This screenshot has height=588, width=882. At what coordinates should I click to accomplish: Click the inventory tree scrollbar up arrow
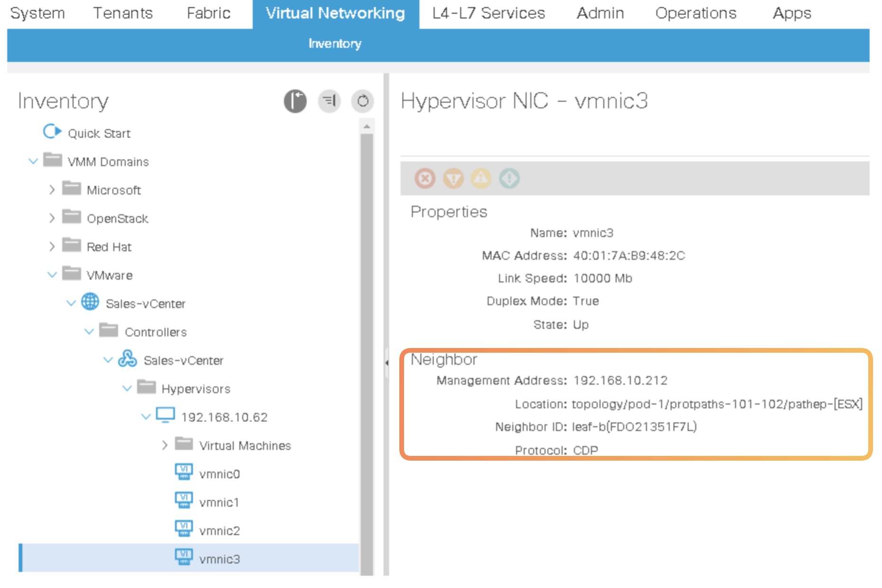[x=367, y=126]
